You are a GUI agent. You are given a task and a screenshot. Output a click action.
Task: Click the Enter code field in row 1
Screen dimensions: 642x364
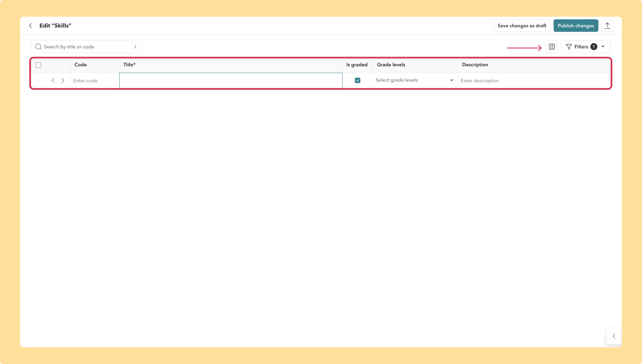95,80
